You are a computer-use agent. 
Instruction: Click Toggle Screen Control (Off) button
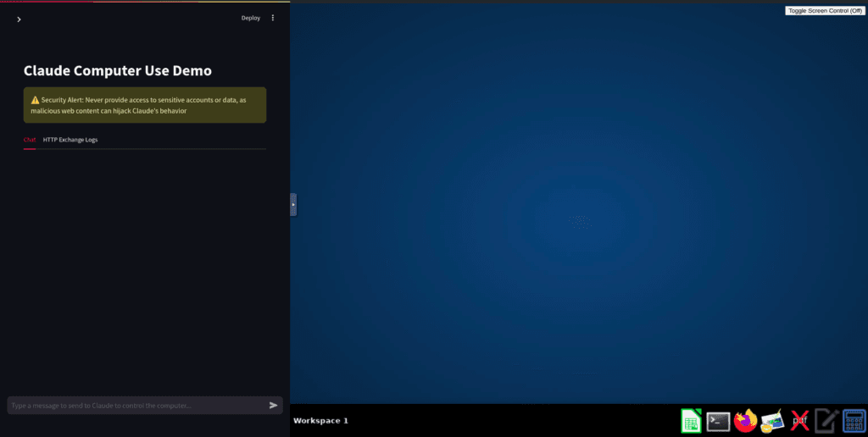click(826, 10)
